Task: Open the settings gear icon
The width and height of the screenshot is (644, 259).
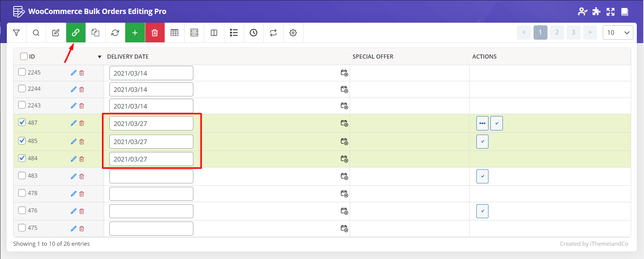Action: point(293,33)
